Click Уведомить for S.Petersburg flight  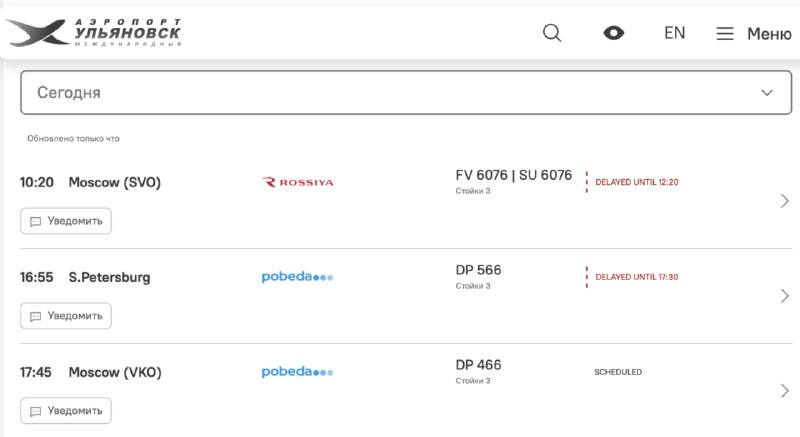(66, 316)
